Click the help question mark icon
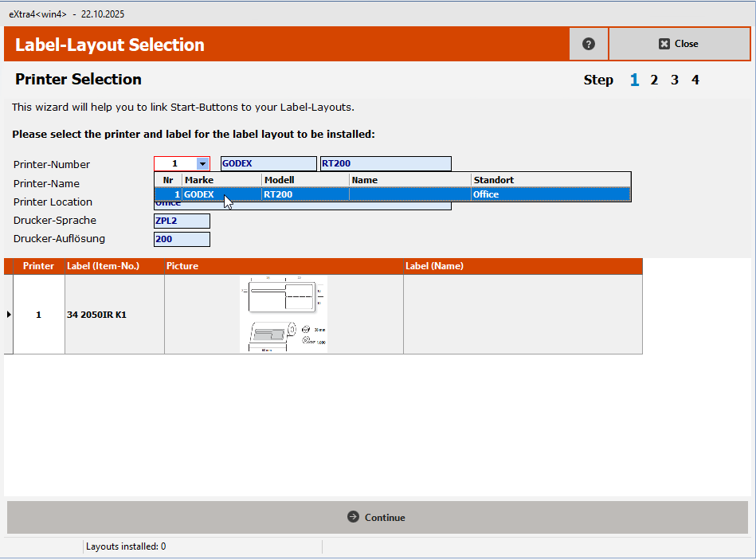756x560 pixels. pyautogui.click(x=589, y=44)
